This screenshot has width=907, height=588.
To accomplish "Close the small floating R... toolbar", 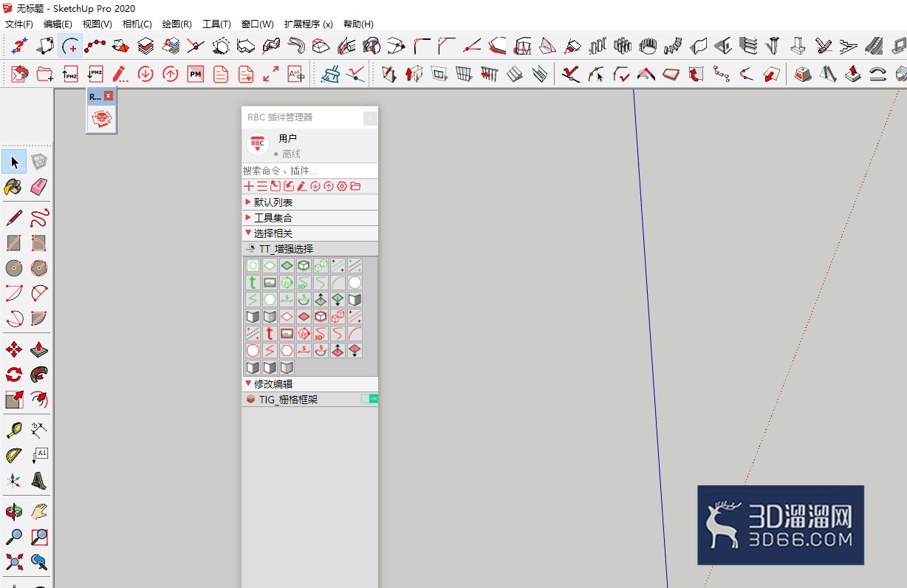I will (x=109, y=95).
